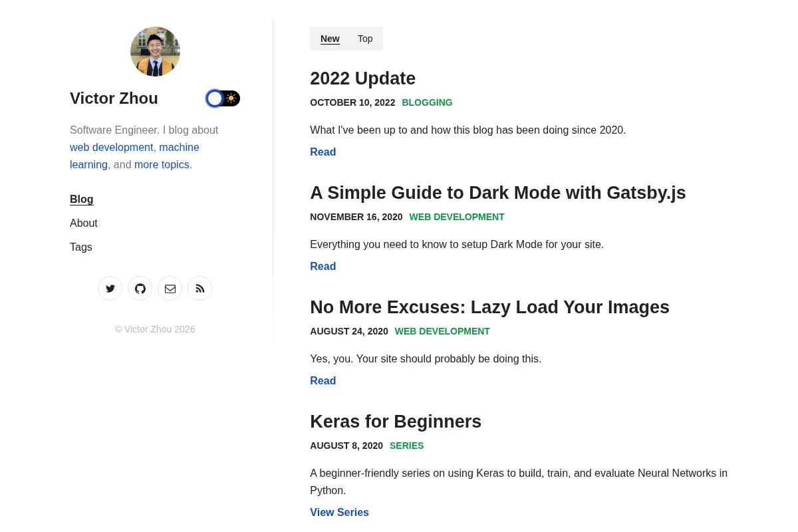The height and width of the screenshot is (532, 798).
Task: Click the View Series link
Action: pos(339,513)
